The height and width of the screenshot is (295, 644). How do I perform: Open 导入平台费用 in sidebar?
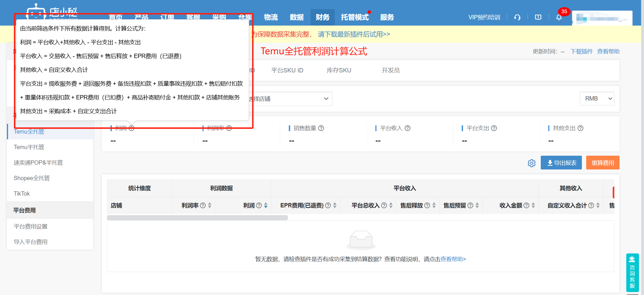(x=50, y=242)
